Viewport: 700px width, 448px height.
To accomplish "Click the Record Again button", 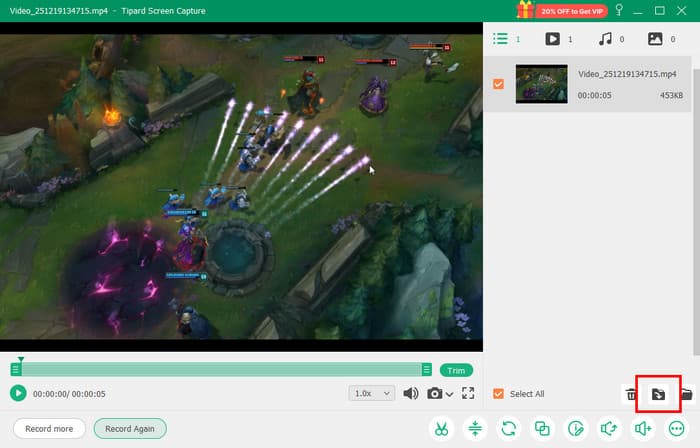I will coord(130,429).
